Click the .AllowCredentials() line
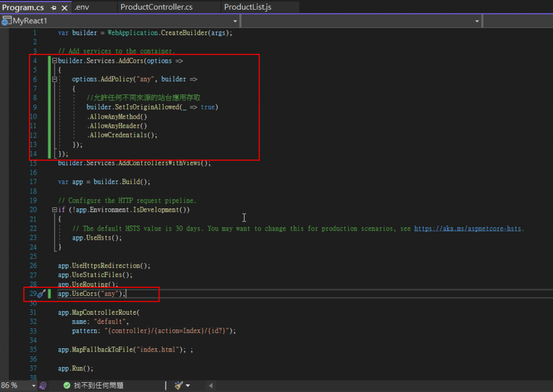Screen dimensions: 553x392 coord(122,135)
